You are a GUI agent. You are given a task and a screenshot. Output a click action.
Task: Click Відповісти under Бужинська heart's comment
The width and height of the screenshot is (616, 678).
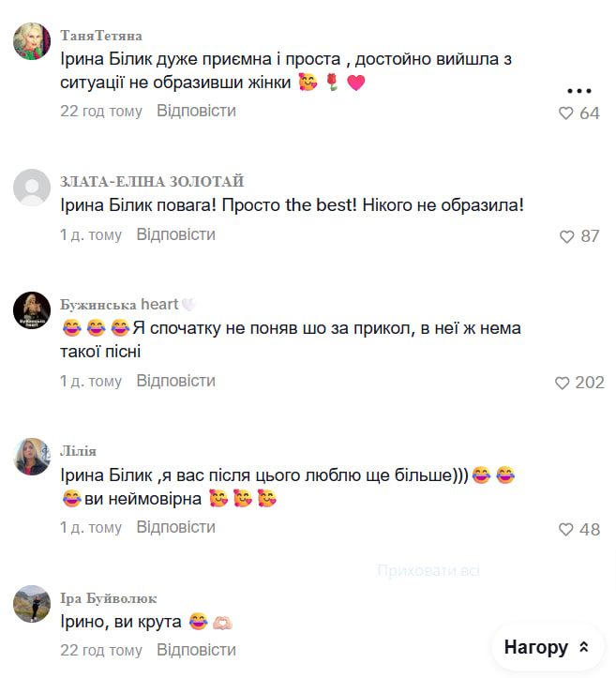pyautogui.click(x=176, y=381)
